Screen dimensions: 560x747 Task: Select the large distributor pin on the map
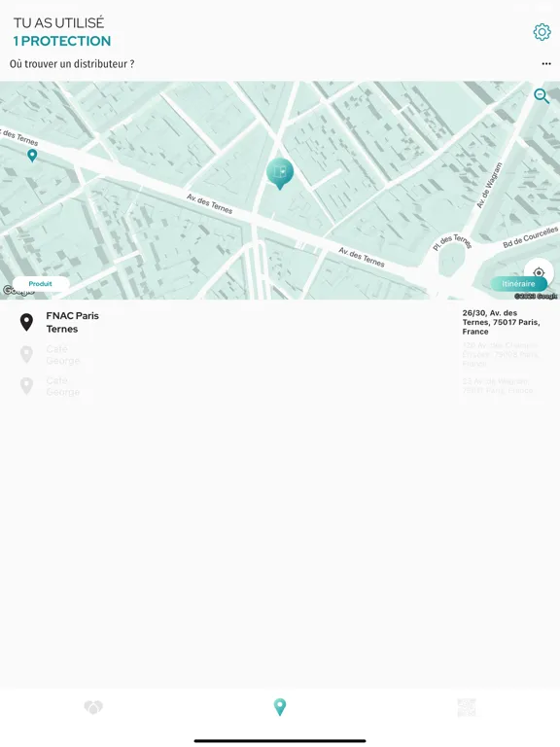point(280,174)
